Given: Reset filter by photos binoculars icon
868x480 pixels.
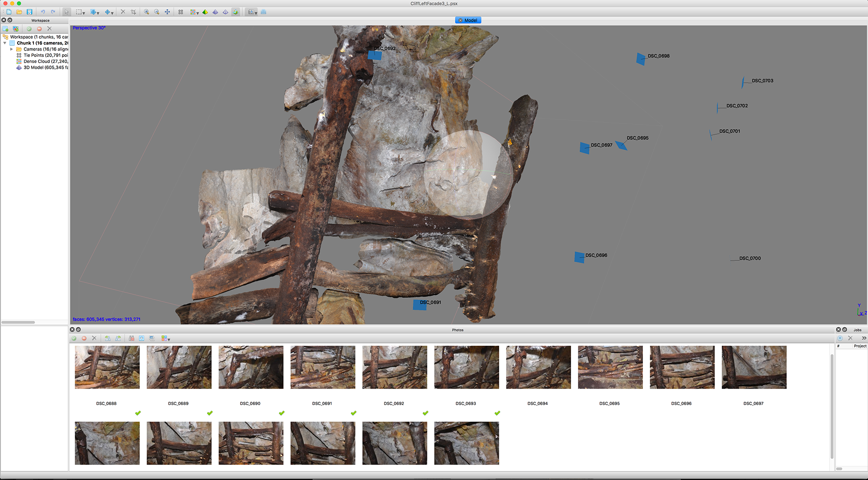Looking at the screenshot, I should (x=132, y=338).
